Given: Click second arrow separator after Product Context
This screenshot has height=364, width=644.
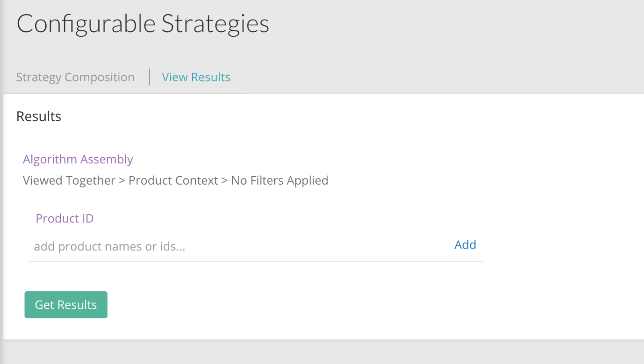Looking at the screenshot, I should click(x=225, y=180).
